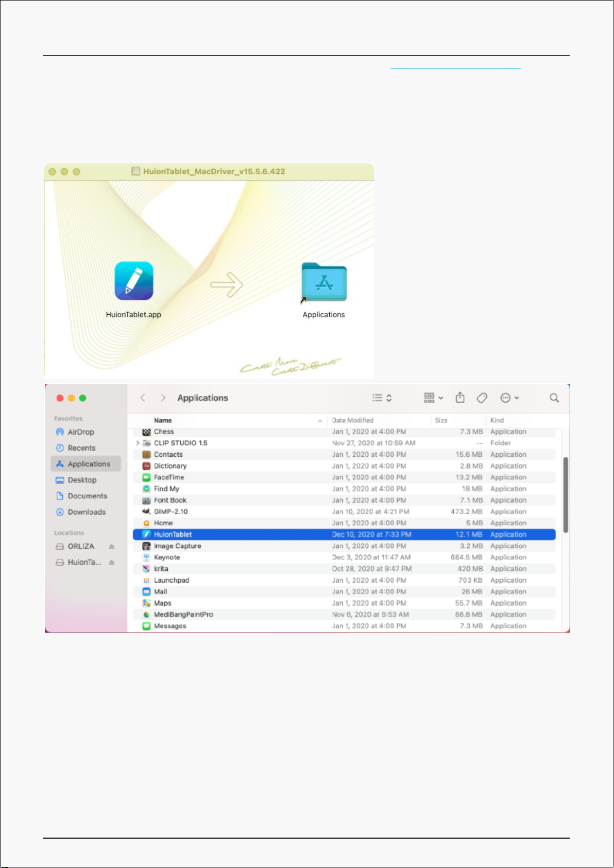Select the Contacts application row

pos(344,454)
